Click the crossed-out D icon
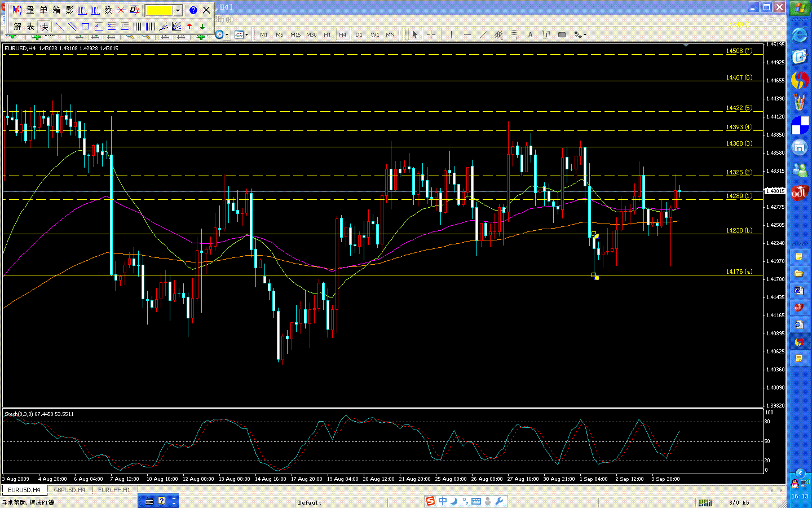Screen dimensions: 812x508 134,10
